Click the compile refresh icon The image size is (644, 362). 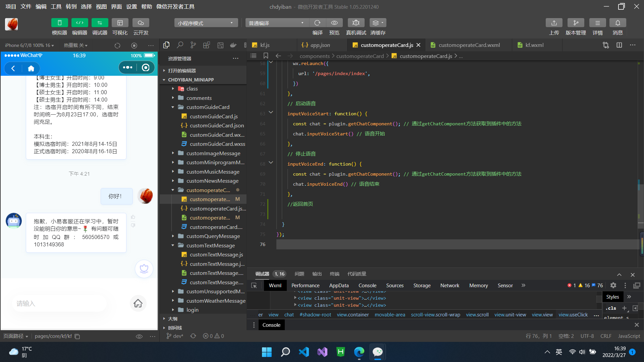pyautogui.click(x=317, y=23)
